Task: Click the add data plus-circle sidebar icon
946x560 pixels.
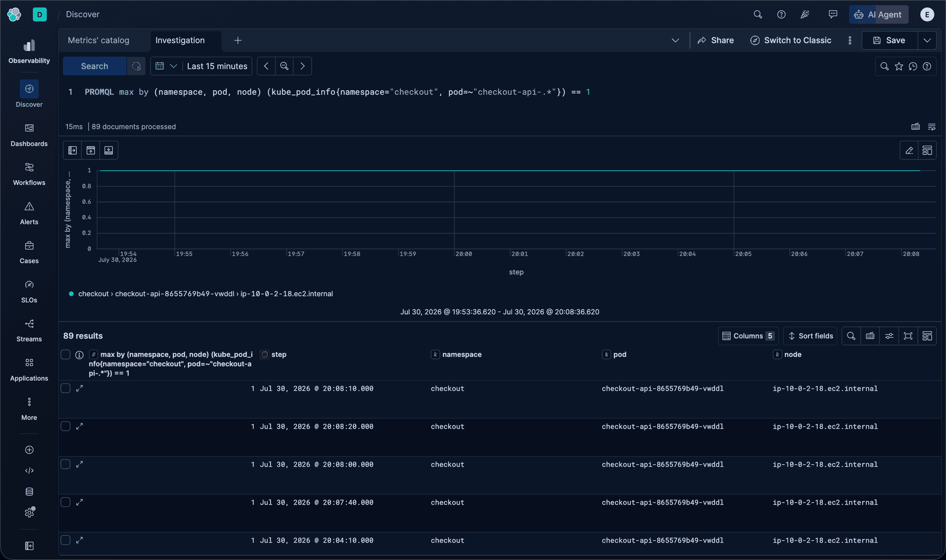Action: (x=29, y=450)
